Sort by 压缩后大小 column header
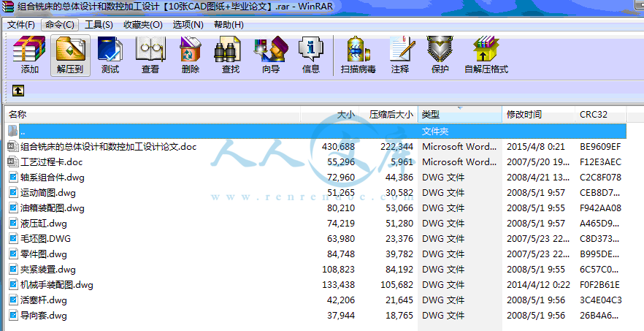The width and height of the screenshot is (644, 331). coord(388,114)
